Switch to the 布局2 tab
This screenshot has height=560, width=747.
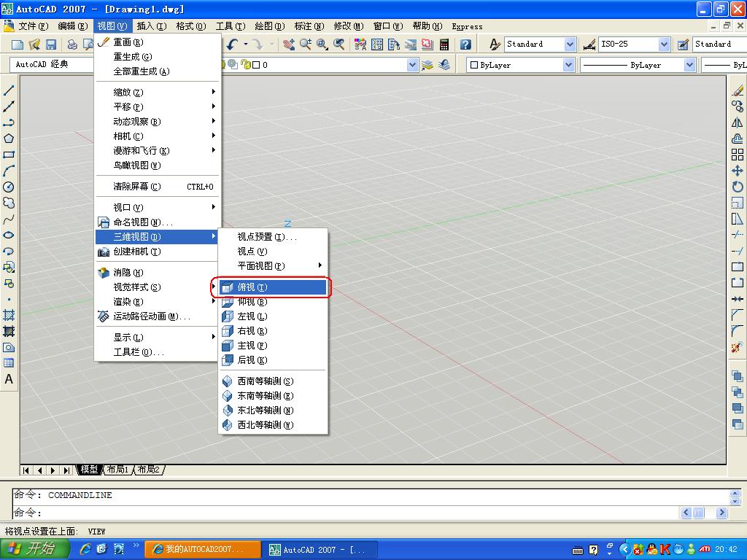tap(149, 470)
